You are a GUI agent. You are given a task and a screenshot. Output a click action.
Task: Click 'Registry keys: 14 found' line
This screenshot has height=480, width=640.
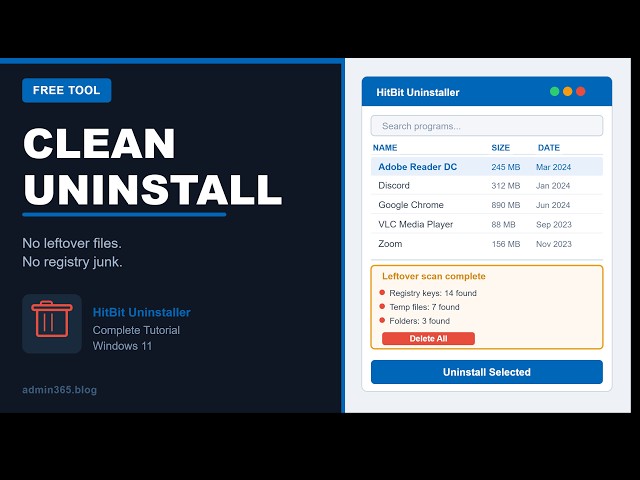click(x=433, y=293)
